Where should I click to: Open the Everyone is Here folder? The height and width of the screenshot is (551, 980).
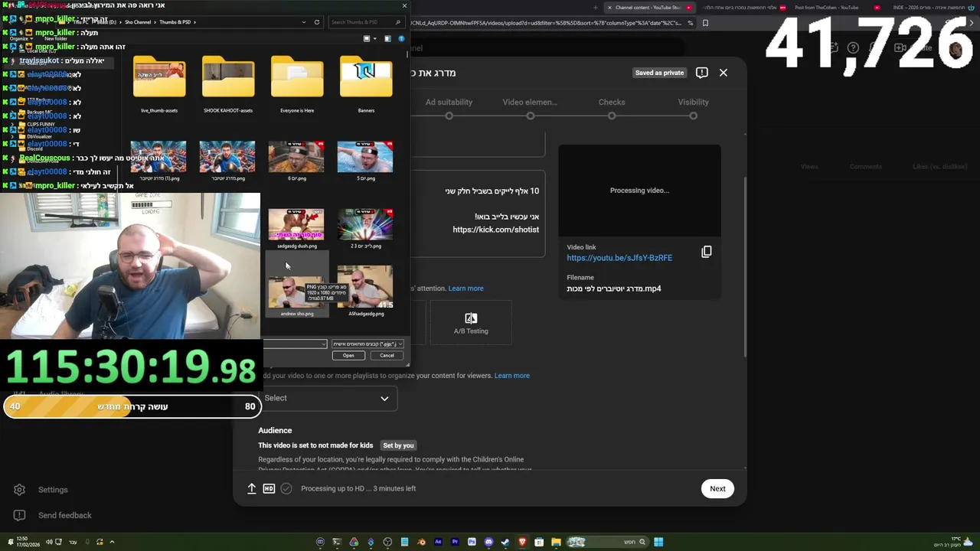[297, 84]
